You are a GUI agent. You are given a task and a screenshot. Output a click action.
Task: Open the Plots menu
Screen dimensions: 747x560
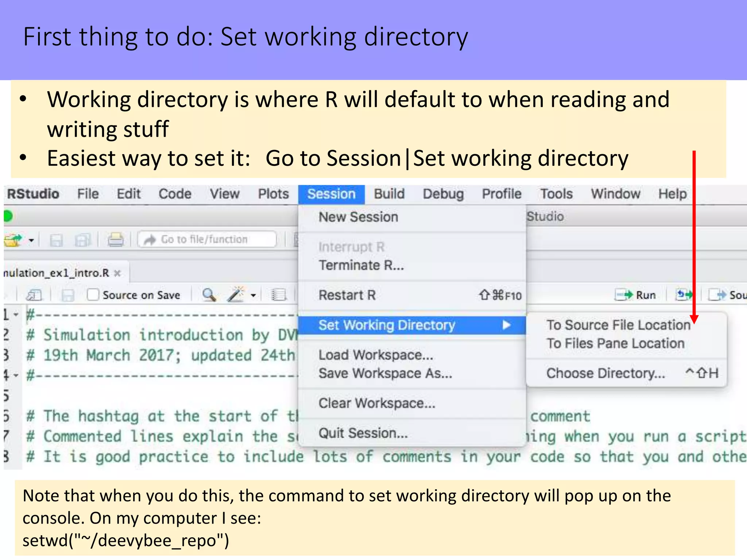[x=274, y=194]
